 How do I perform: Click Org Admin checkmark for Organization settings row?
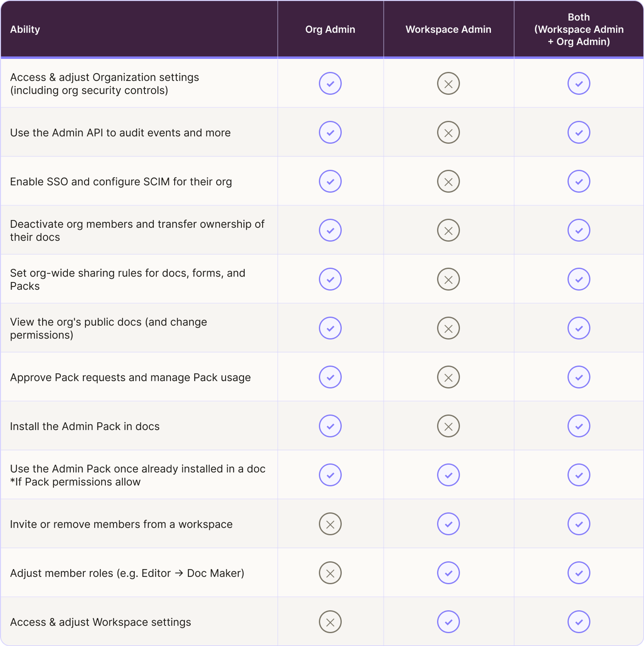click(x=330, y=83)
